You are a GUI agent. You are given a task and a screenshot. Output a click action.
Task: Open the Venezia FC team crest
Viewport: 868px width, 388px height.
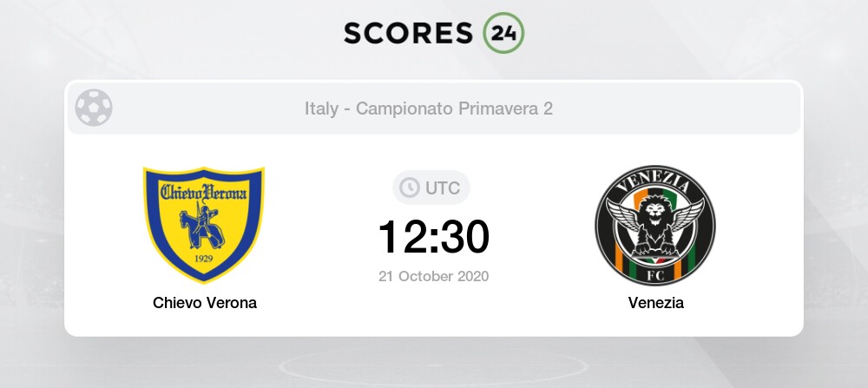tap(655, 225)
